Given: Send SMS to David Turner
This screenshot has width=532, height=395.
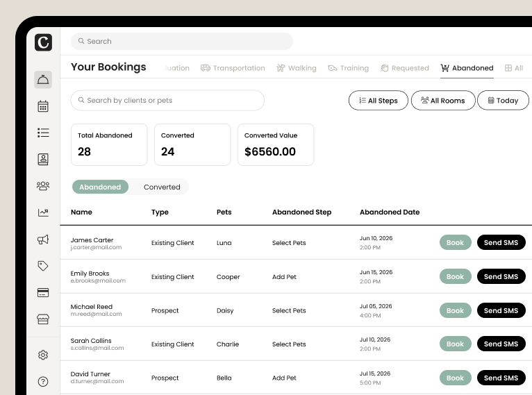Looking at the screenshot, I should click(x=501, y=378).
